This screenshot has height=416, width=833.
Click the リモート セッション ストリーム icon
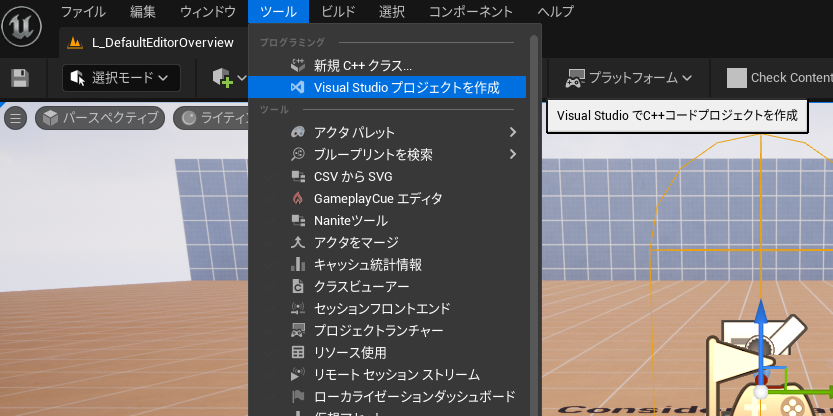tap(298, 375)
